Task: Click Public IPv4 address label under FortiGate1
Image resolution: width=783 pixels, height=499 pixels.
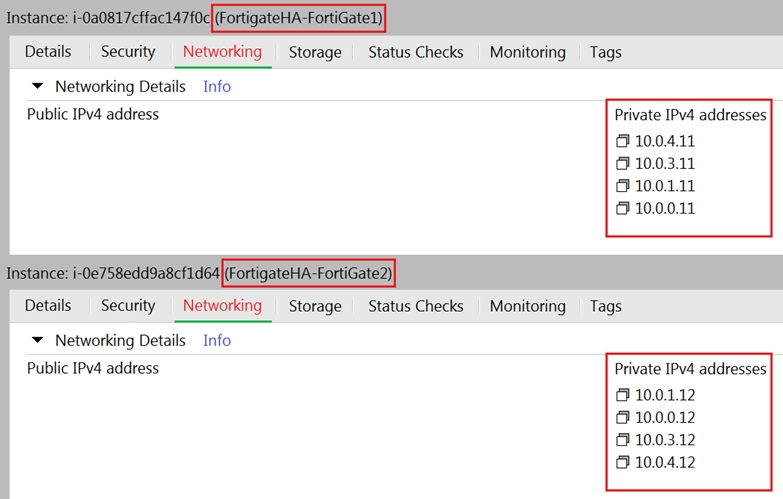Action: pos(93,114)
